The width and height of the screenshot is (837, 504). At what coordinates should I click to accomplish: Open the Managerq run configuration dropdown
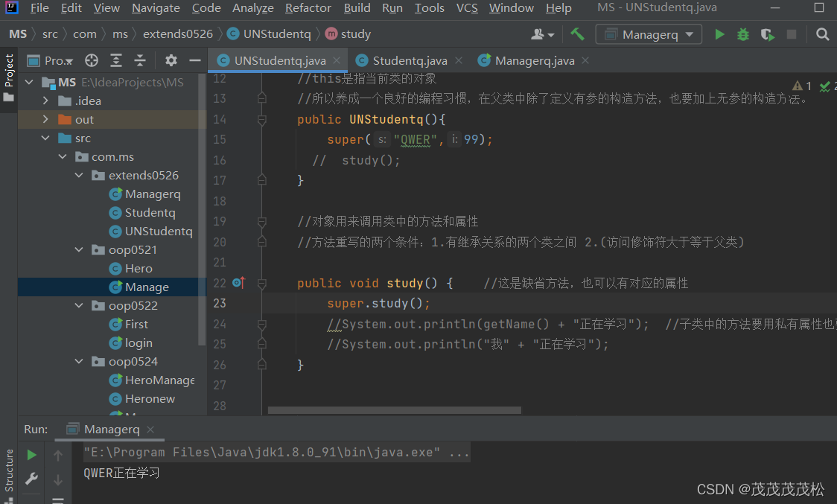click(649, 35)
